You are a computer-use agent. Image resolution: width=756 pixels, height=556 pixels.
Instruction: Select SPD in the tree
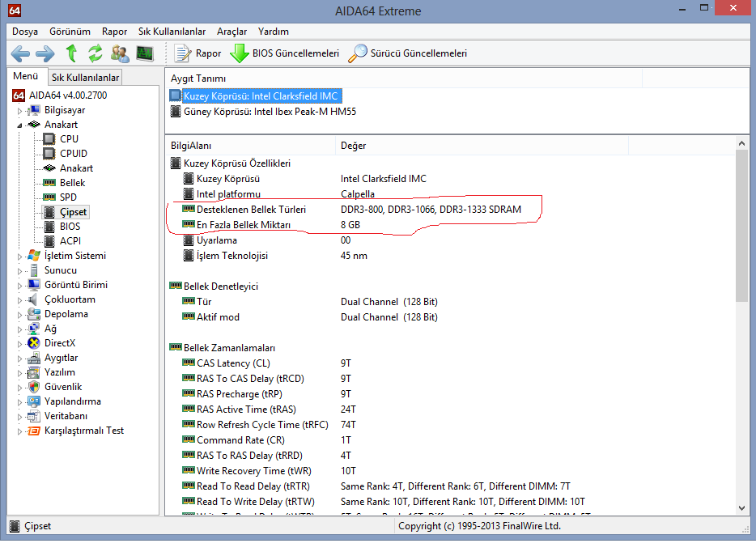coord(68,197)
